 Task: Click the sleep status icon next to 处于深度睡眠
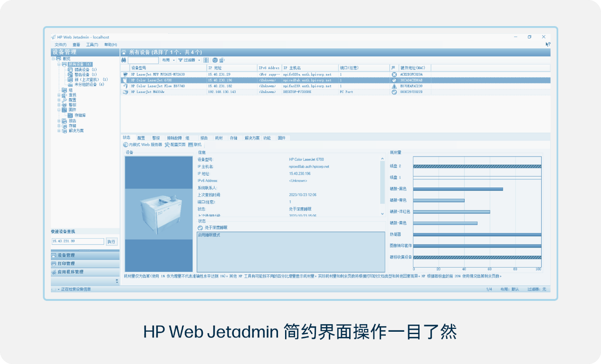pyautogui.click(x=200, y=227)
